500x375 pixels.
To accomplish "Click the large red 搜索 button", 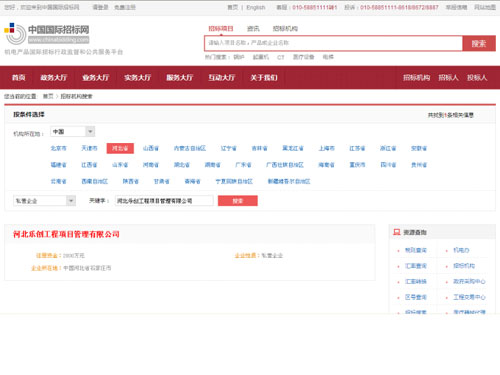I will (x=479, y=43).
